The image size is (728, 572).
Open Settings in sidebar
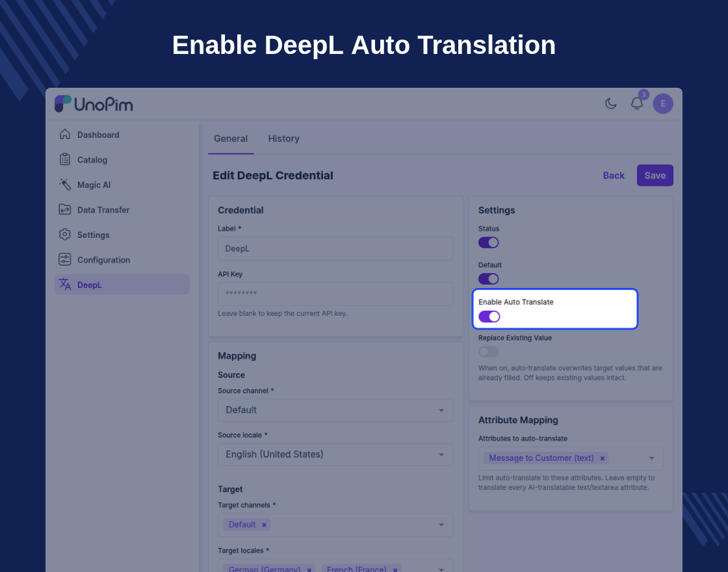[x=122, y=235]
